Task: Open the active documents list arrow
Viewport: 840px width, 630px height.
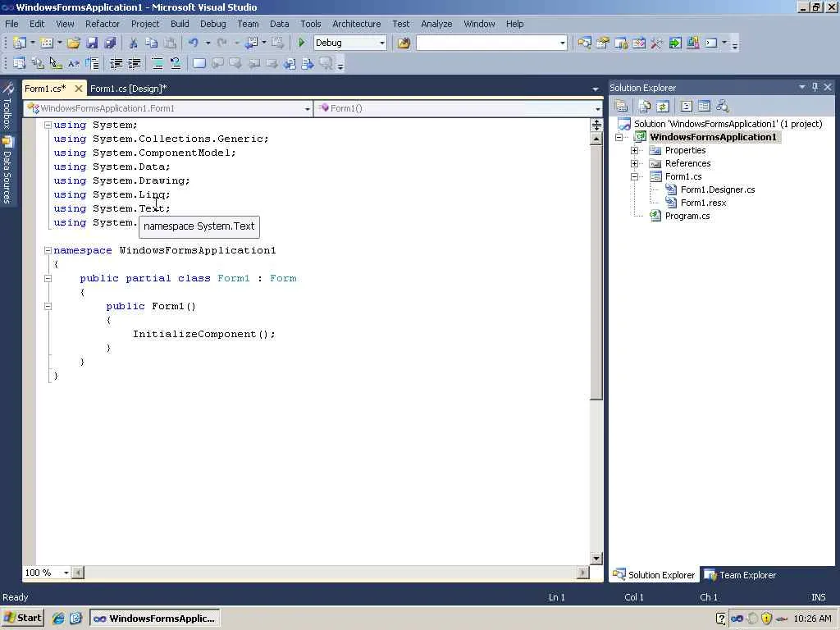Action: point(596,89)
